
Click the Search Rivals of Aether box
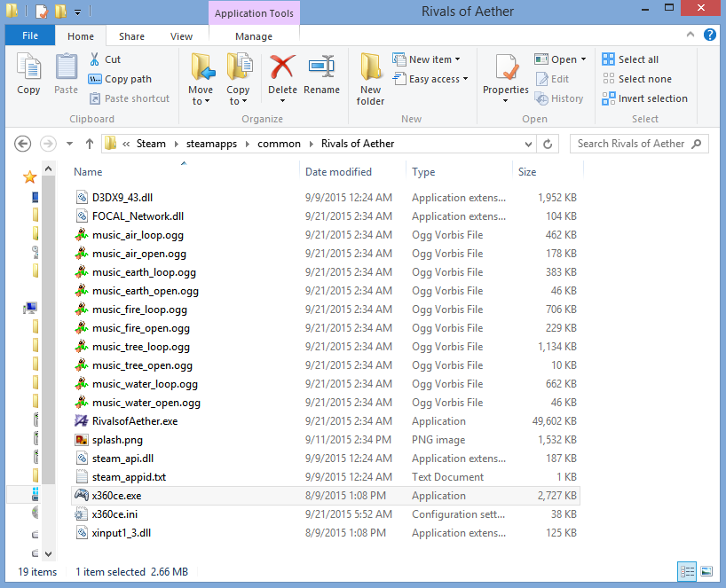pos(639,144)
